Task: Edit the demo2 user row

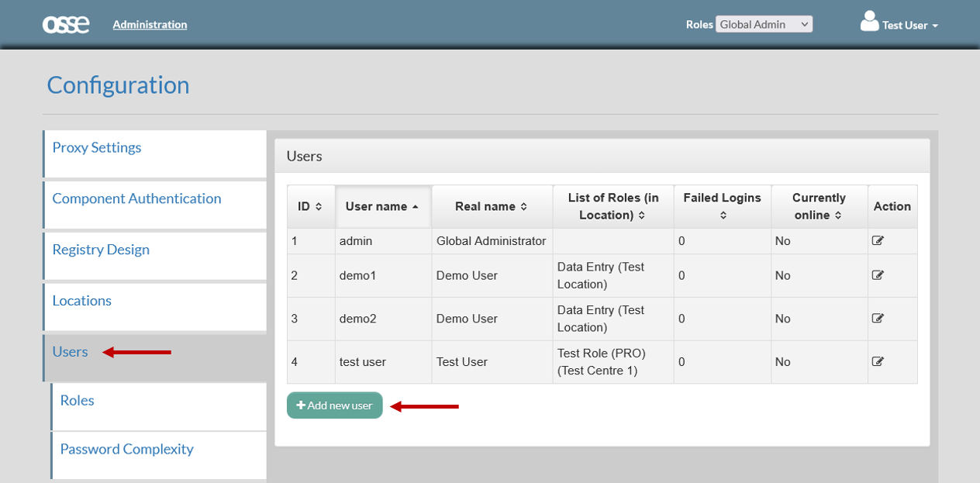Action: 878,319
